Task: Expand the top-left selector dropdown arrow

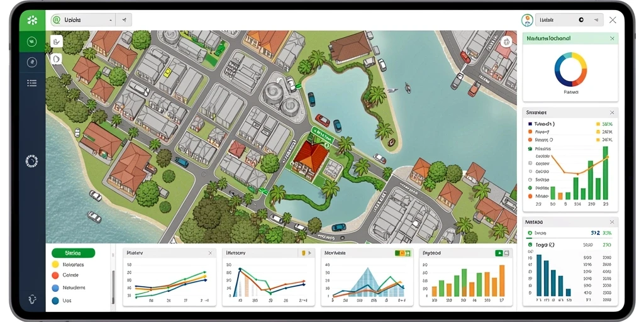Action: pos(111,20)
